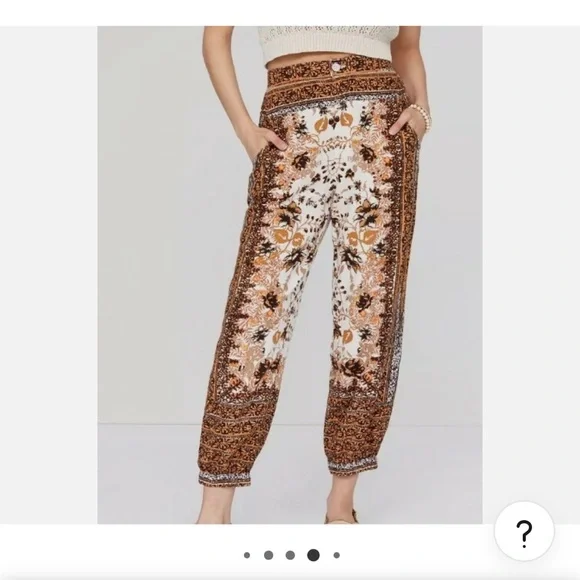Click the blank white strip above photo
The image size is (580, 580).
point(290,13)
